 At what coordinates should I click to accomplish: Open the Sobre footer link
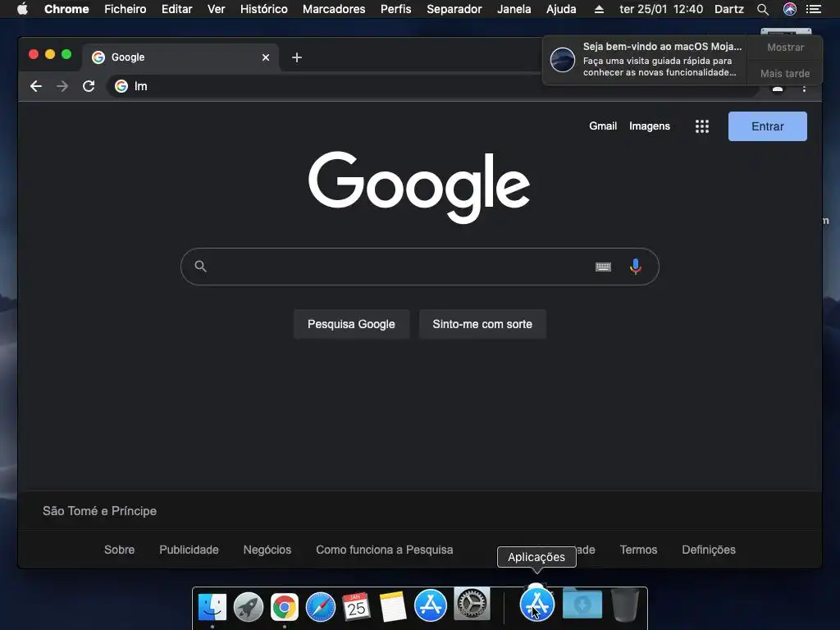click(x=120, y=550)
